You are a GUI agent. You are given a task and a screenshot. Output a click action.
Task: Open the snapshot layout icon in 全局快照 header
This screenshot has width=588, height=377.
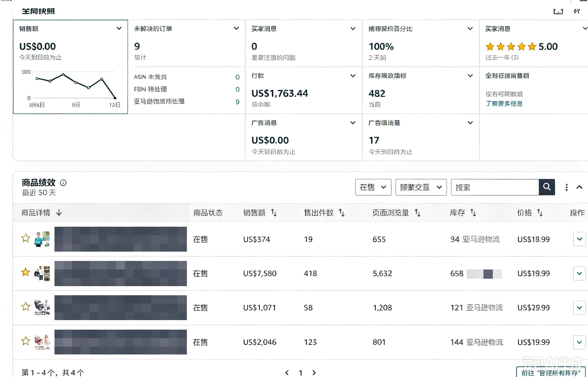(x=558, y=11)
